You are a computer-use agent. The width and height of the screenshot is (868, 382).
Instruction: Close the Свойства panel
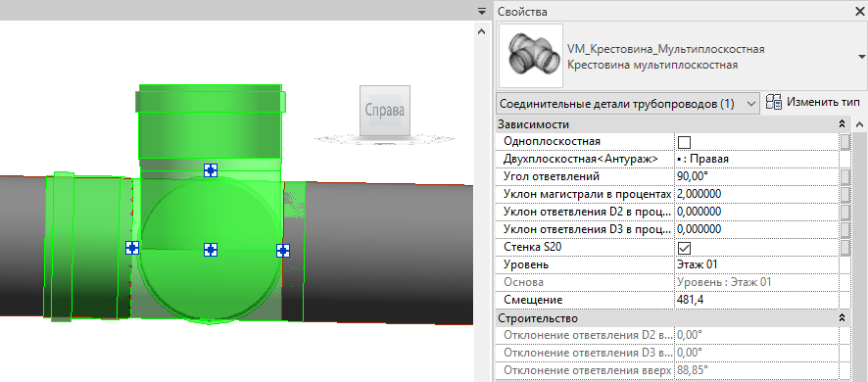click(x=860, y=11)
